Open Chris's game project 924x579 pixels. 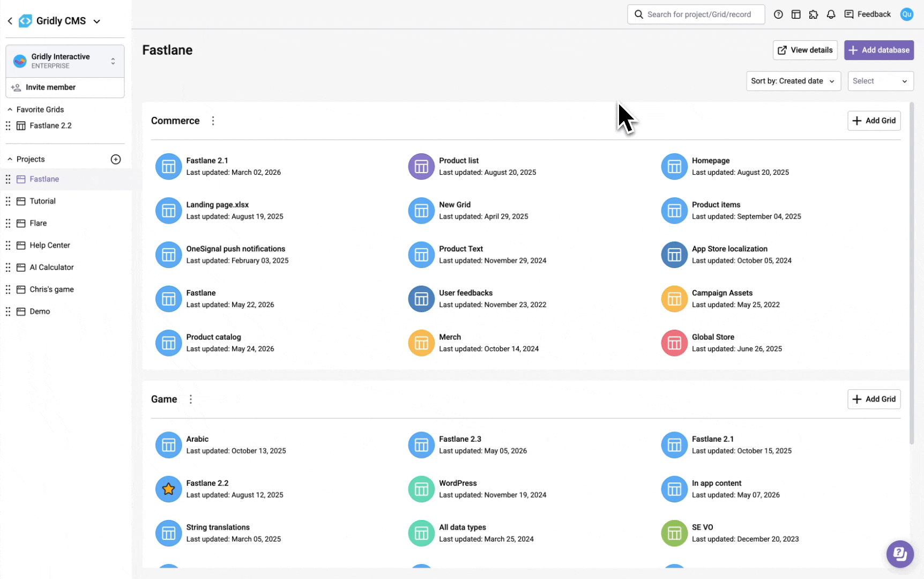pyautogui.click(x=51, y=289)
